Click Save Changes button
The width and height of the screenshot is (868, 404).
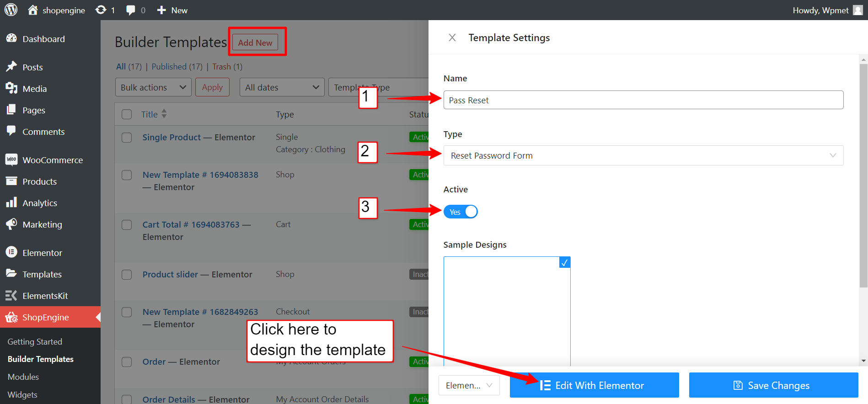(x=774, y=385)
